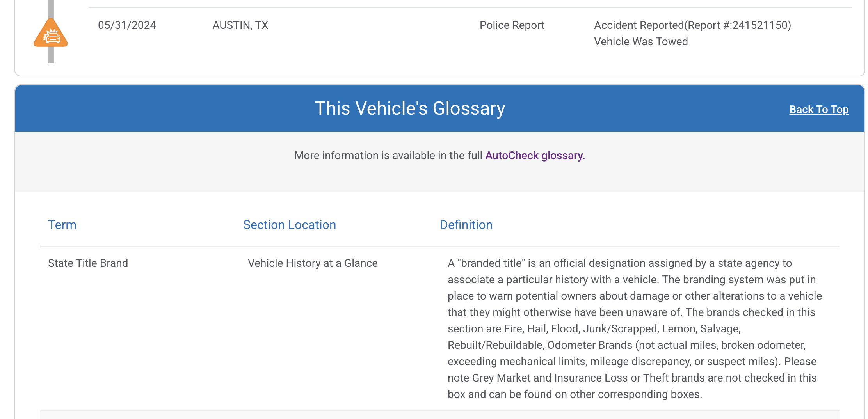
Task: Click the This Vehicle's Glossary heading
Action: 410,108
